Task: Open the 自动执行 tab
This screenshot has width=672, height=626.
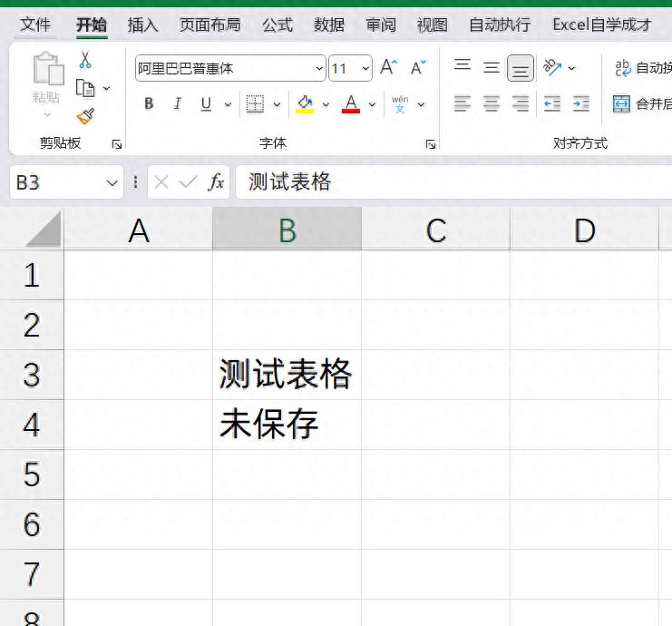Action: pos(500,24)
